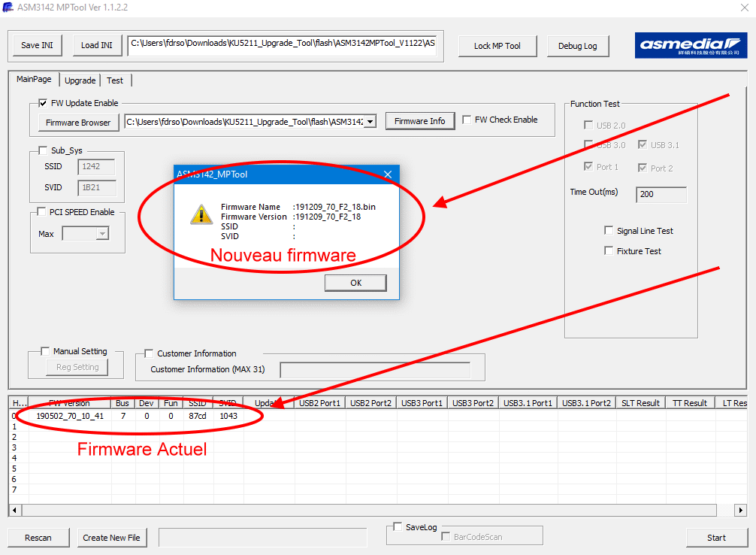This screenshot has height=555, width=756.
Task: Click the SSID input field
Action: point(96,166)
